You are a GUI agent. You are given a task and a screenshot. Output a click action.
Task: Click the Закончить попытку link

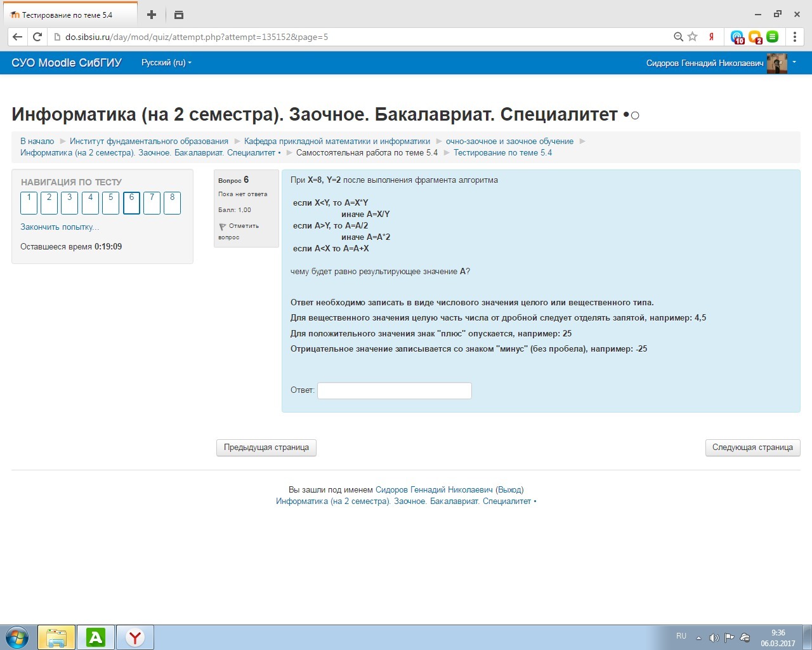click(60, 227)
